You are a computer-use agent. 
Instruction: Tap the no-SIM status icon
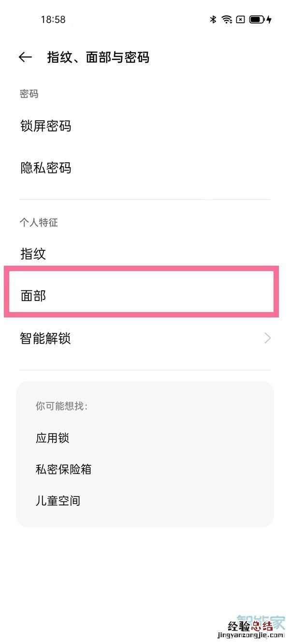point(241,20)
